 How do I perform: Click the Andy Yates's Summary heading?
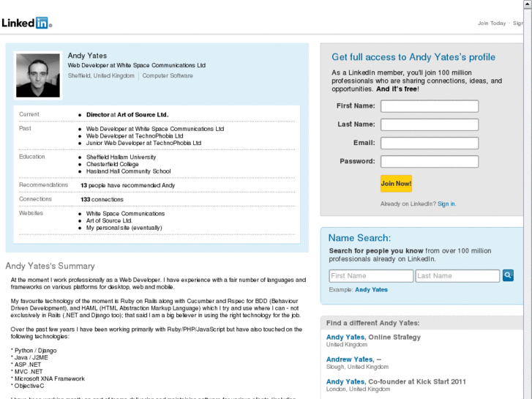point(50,266)
